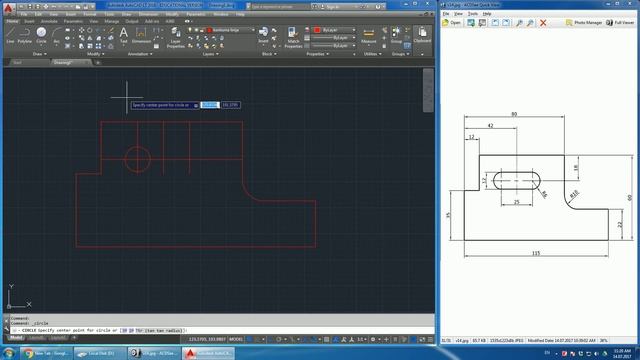Viewport: 640px width, 360px height.
Task: Expand the Draw panel dropdown
Action: 40,54
